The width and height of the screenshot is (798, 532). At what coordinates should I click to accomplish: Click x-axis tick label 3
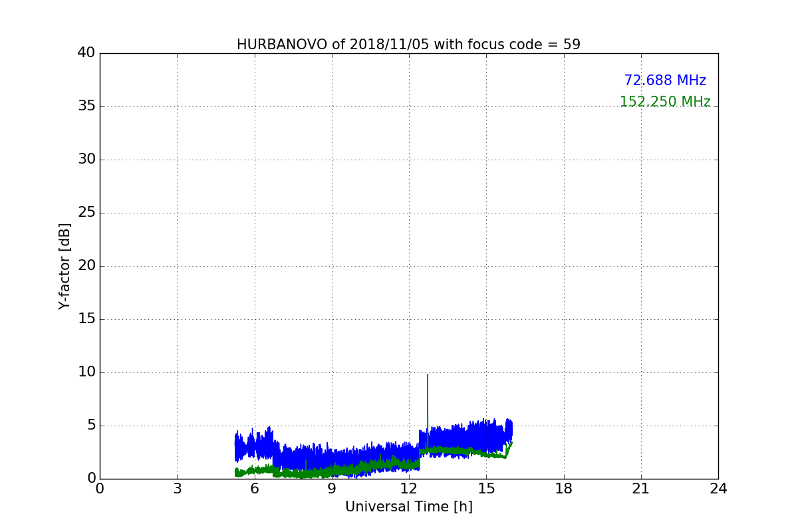pyautogui.click(x=177, y=489)
